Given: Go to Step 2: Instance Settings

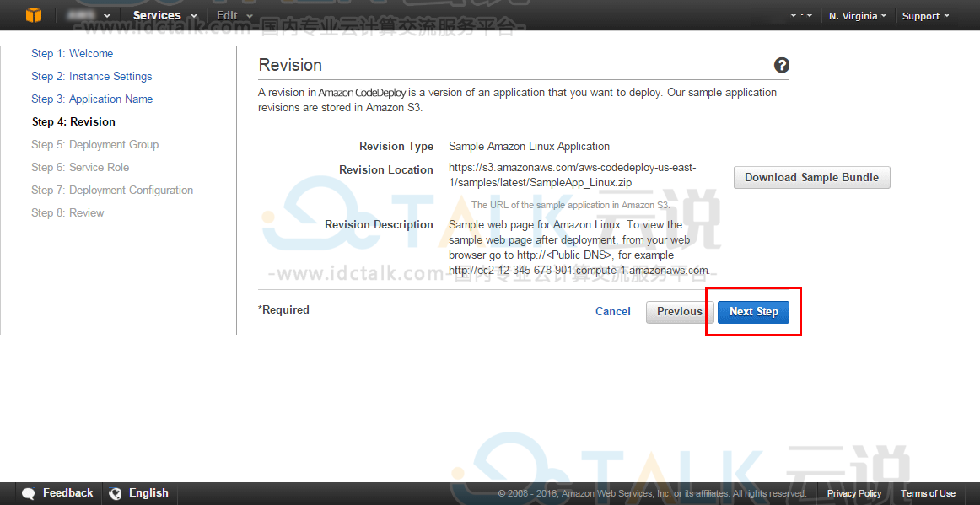Looking at the screenshot, I should 91,76.
